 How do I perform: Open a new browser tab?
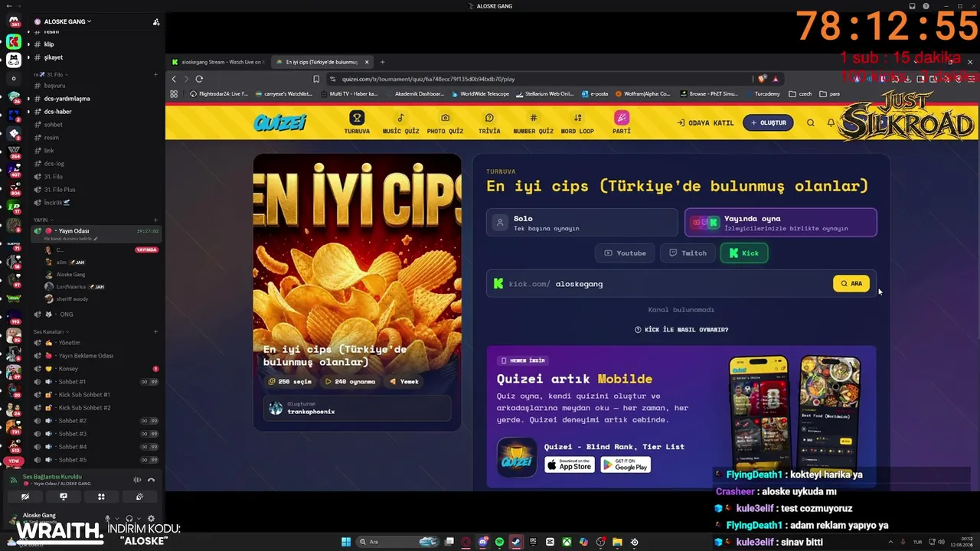(383, 62)
